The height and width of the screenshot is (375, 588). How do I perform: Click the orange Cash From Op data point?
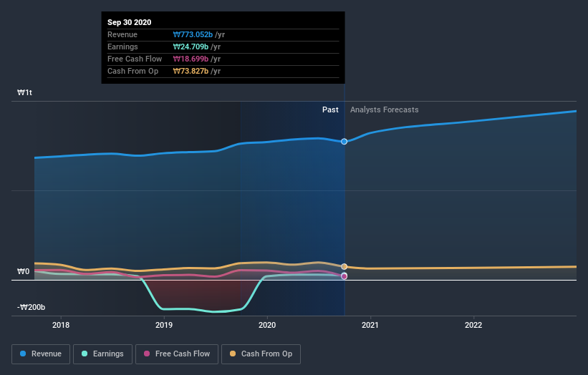[344, 267]
